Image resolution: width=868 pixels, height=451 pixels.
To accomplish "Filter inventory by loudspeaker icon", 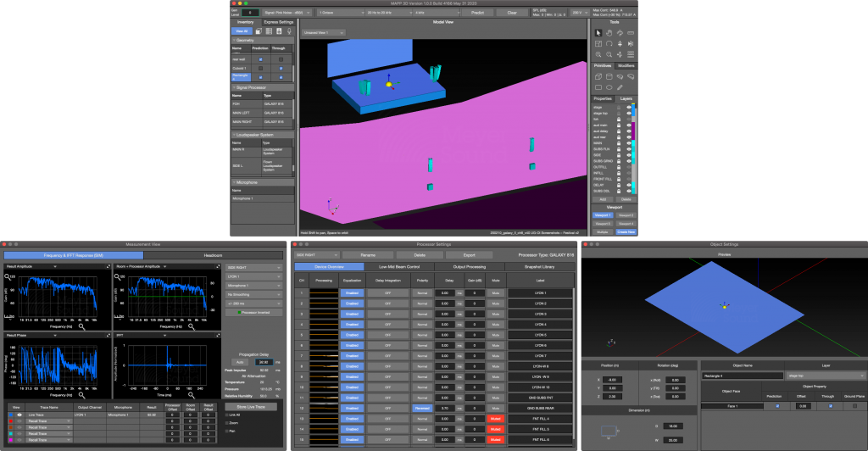I will [x=279, y=31].
